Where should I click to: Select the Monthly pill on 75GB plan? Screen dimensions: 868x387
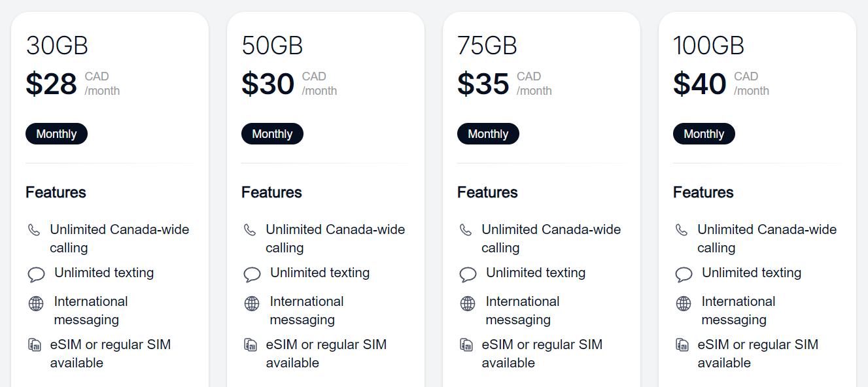488,134
